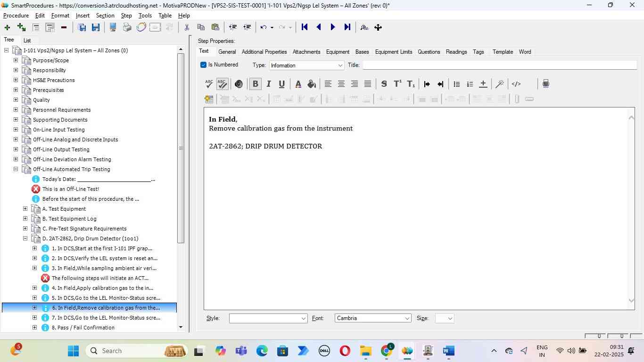Open the Size dropdown
Screen dimensions: 644x362
coord(445,319)
